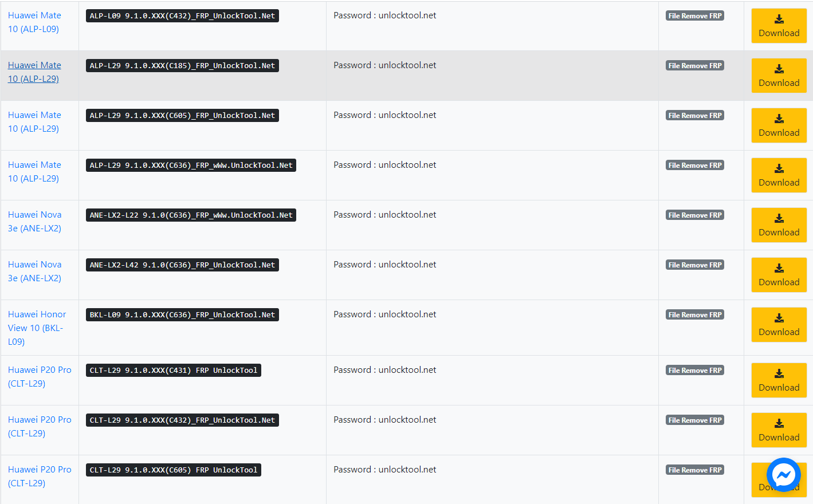Viewport: 813px width, 504px height.
Task: Download the CLT-L29 C432 FRP file
Action: 779,430
